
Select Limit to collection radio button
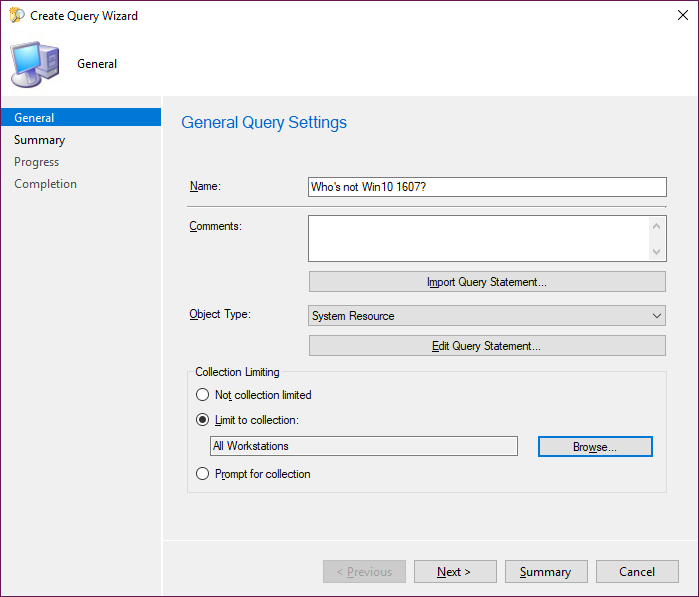(x=203, y=420)
